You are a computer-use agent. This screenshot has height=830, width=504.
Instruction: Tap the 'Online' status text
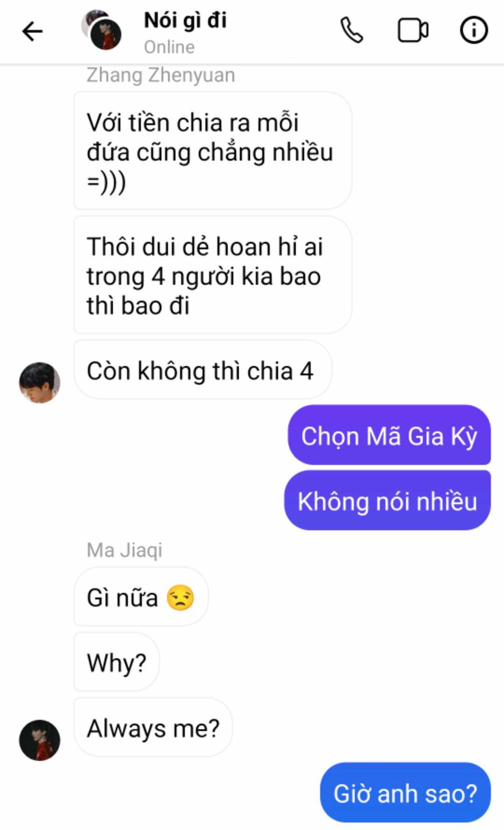(x=169, y=47)
